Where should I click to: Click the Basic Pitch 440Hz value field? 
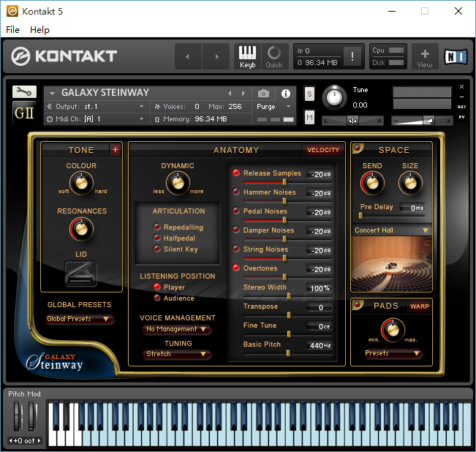(x=320, y=345)
